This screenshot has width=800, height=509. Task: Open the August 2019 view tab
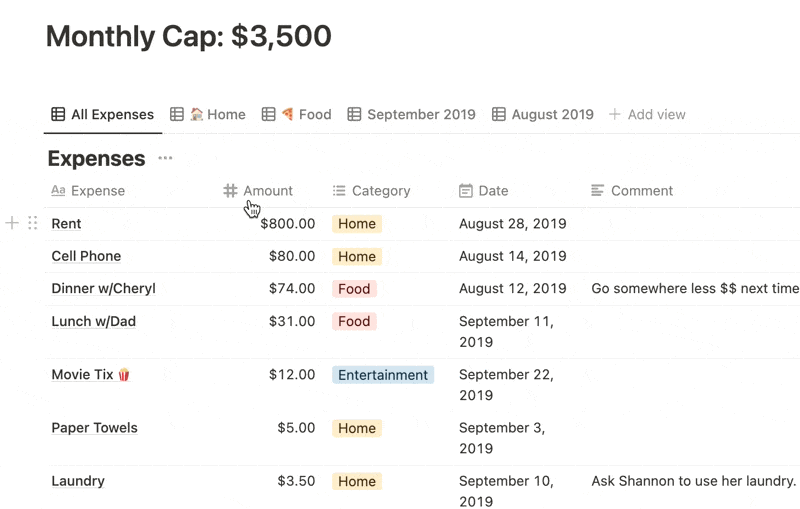(543, 114)
